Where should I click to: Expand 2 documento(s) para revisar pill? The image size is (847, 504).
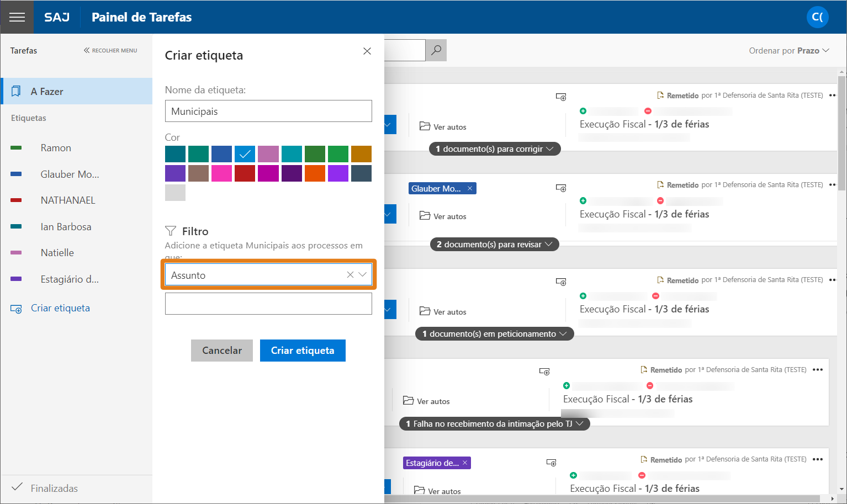[x=495, y=245]
